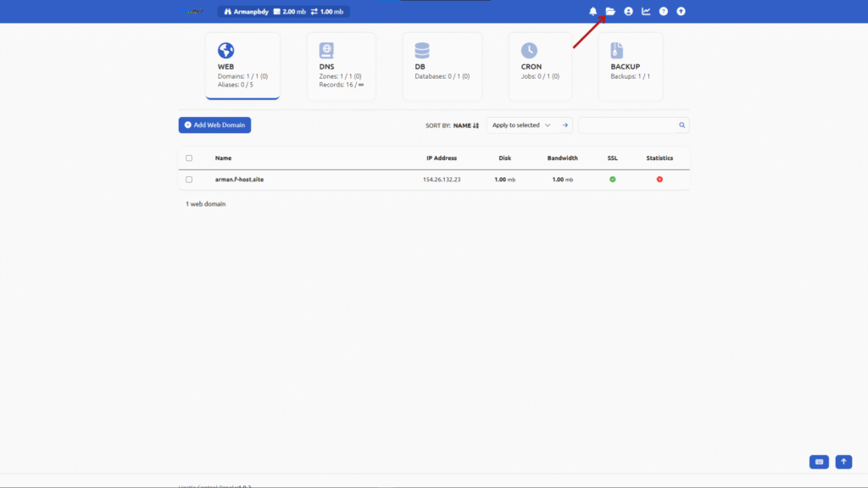This screenshot has width=868, height=488.
Task: Toggle the select-all checkbox in table header
Action: (189, 158)
